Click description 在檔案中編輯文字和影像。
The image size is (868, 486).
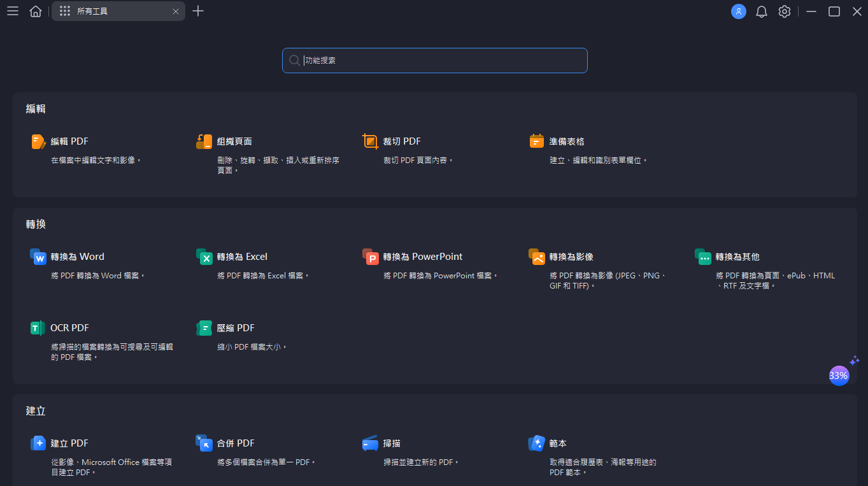[96, 161]
